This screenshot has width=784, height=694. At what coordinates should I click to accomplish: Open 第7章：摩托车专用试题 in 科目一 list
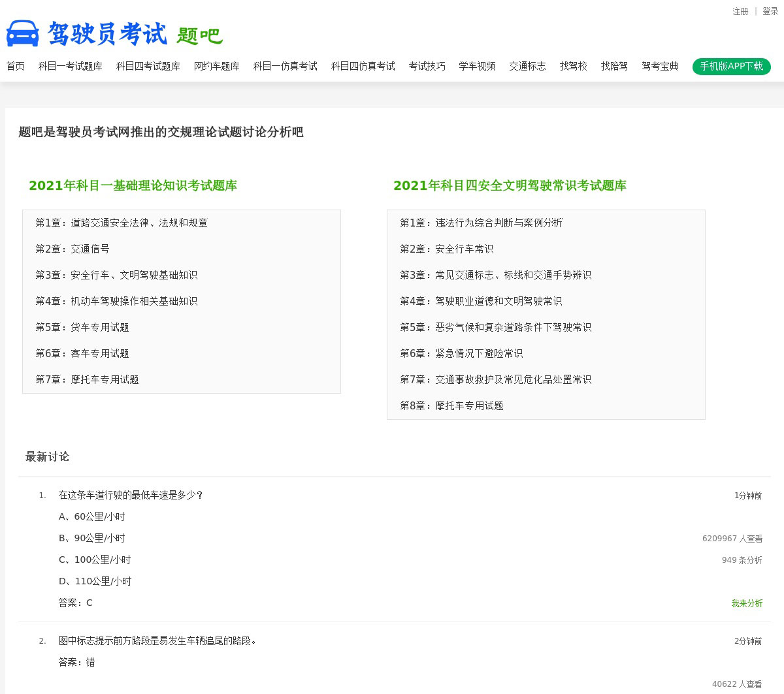[x=87, y=380]
